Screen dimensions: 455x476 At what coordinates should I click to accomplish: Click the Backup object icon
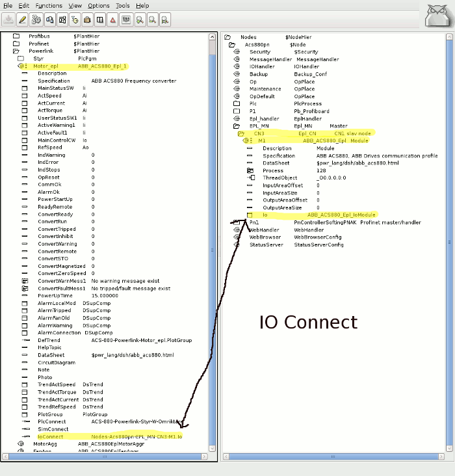tap(237, 74)
